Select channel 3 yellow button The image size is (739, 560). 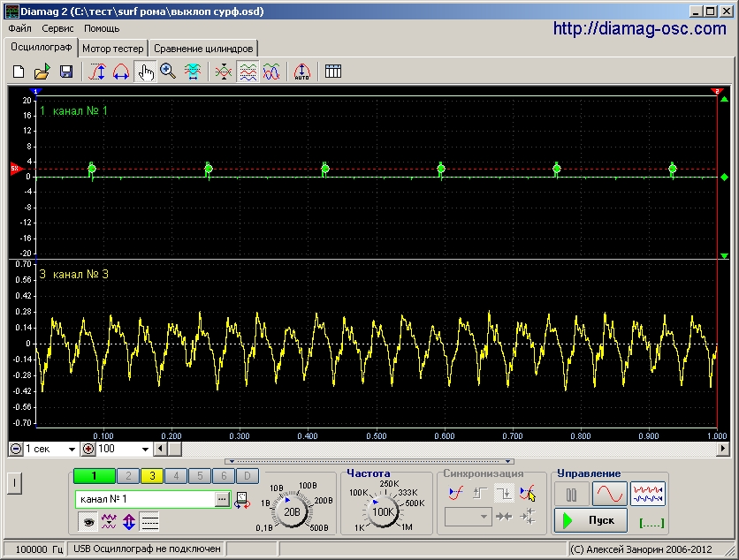tap(152, 476)
